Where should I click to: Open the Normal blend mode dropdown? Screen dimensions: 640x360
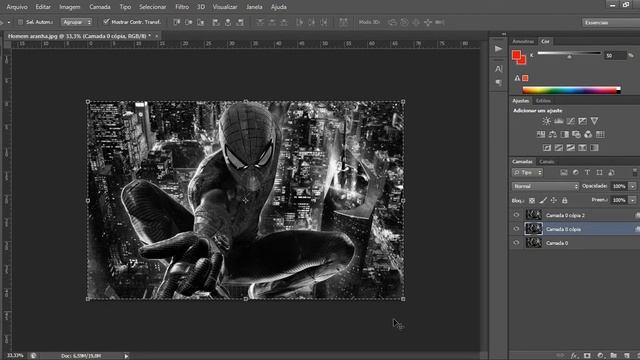click(x=545, y=186)
